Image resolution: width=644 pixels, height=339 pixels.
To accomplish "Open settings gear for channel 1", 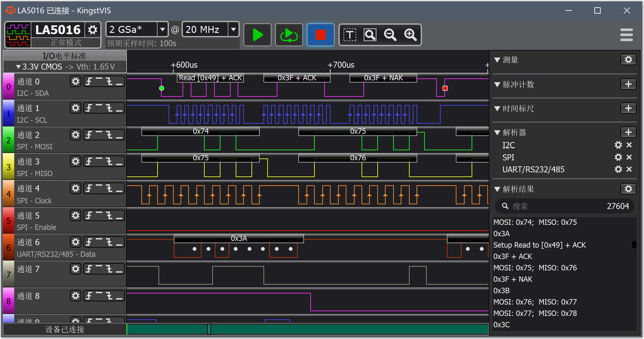I will [76, 108].
